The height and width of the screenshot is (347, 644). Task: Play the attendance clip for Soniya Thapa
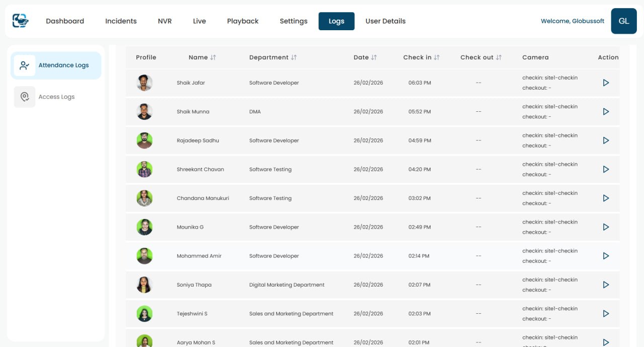pyautogui.click(x=606, y=285)
